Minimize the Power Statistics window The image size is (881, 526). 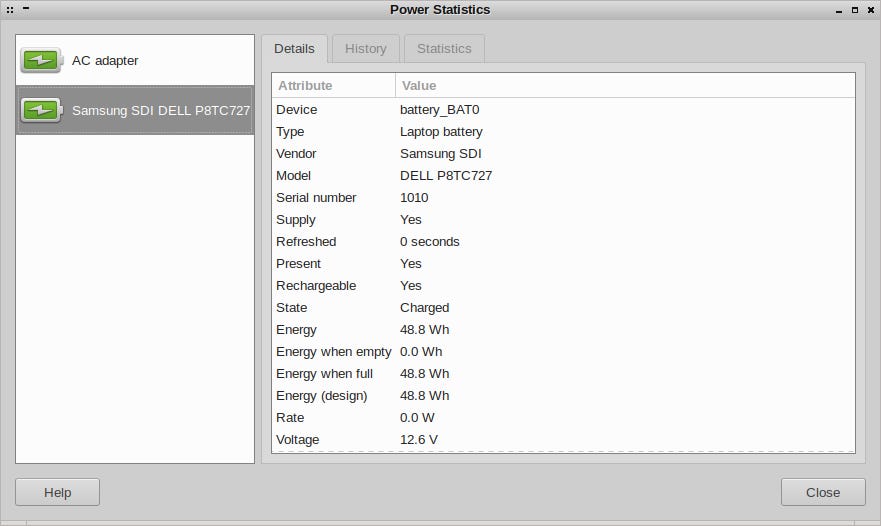click(x=839, y=10)
